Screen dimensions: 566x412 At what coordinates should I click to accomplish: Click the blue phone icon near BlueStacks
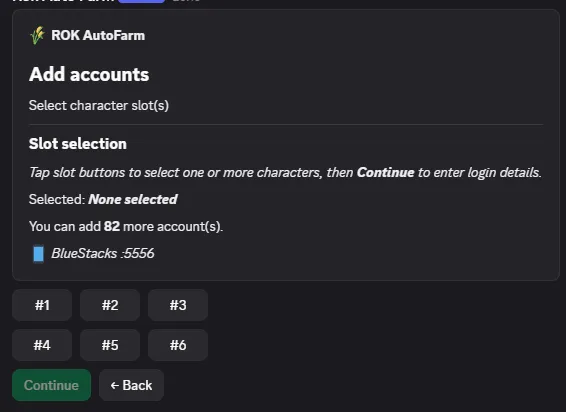pos(39,253)
